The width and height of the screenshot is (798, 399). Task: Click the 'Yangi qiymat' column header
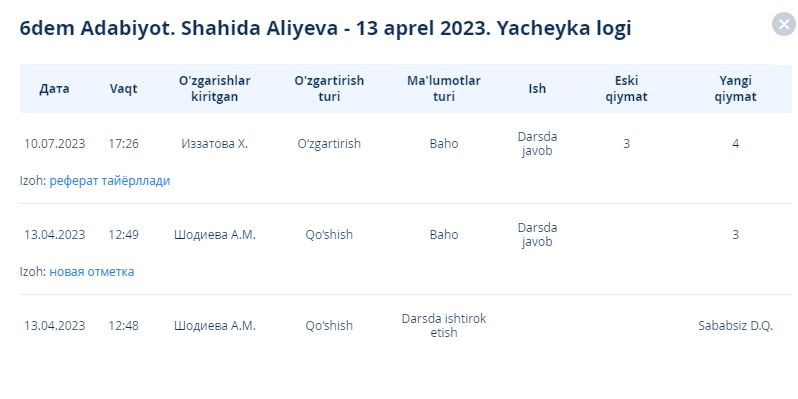[735, 89]
